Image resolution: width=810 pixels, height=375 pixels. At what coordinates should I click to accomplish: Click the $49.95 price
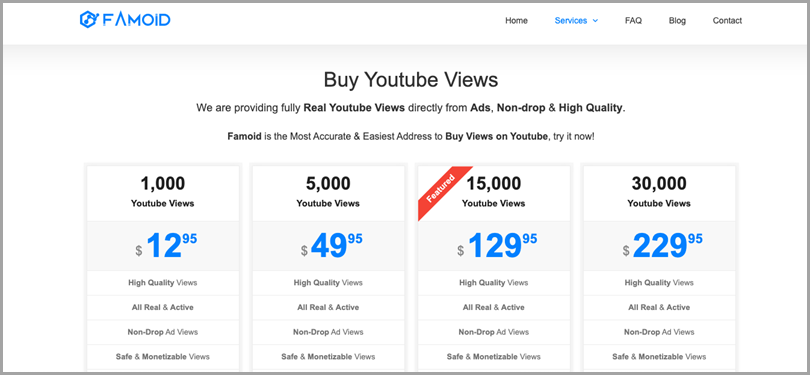coord(332,245)
